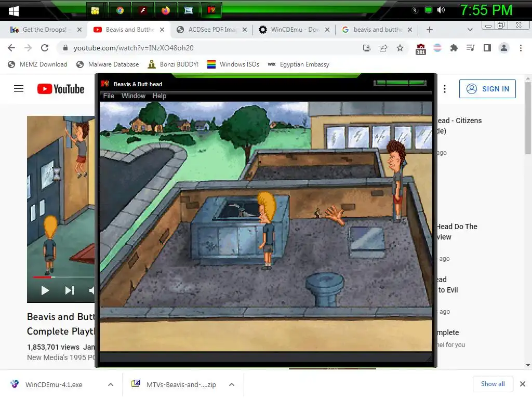Open the Chrome profile avatar

click(504, 48)
